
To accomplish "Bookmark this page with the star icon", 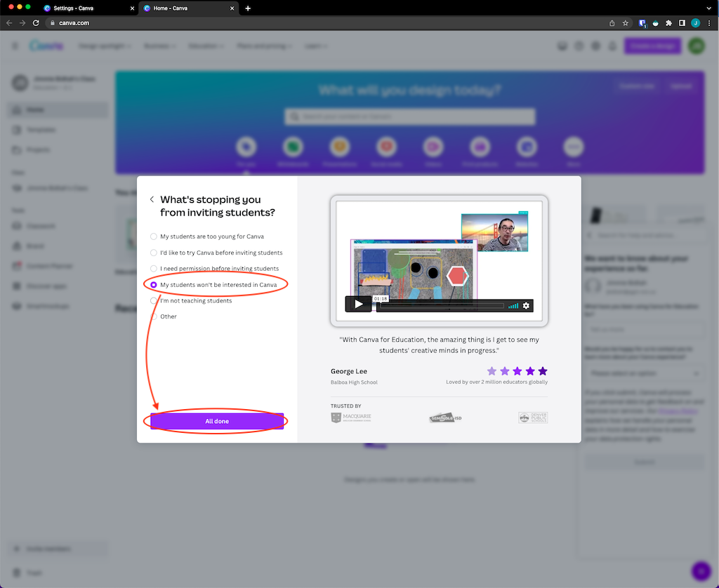I will (625, 23).
